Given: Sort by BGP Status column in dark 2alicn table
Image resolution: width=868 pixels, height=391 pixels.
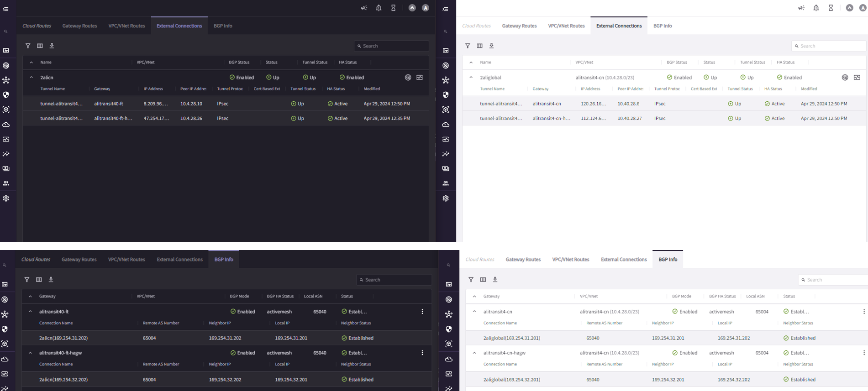Looking at the screenshot, I should coord(239,62).
